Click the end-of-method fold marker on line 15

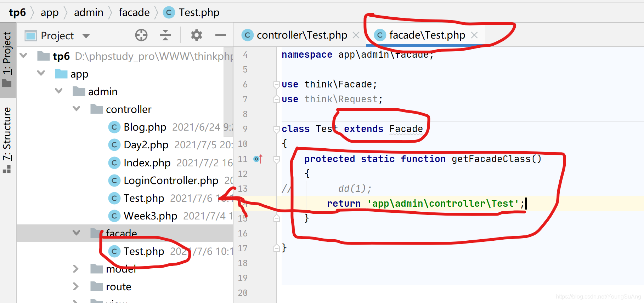277,218
